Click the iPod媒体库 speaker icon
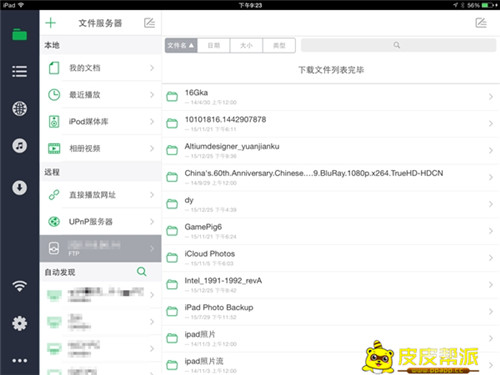The height and width of the screenshot is (375, 500). 54,122
